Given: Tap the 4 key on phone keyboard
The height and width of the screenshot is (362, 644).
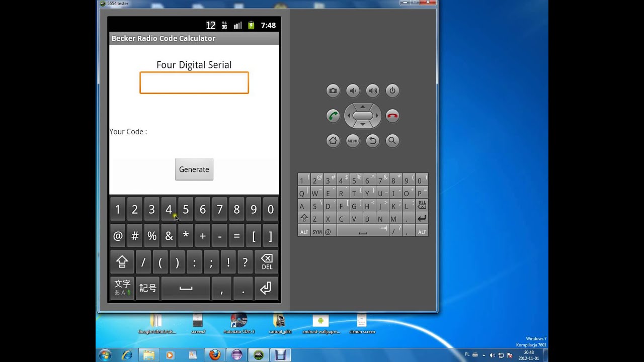Looking at the screenshot, I should [169, 210].
